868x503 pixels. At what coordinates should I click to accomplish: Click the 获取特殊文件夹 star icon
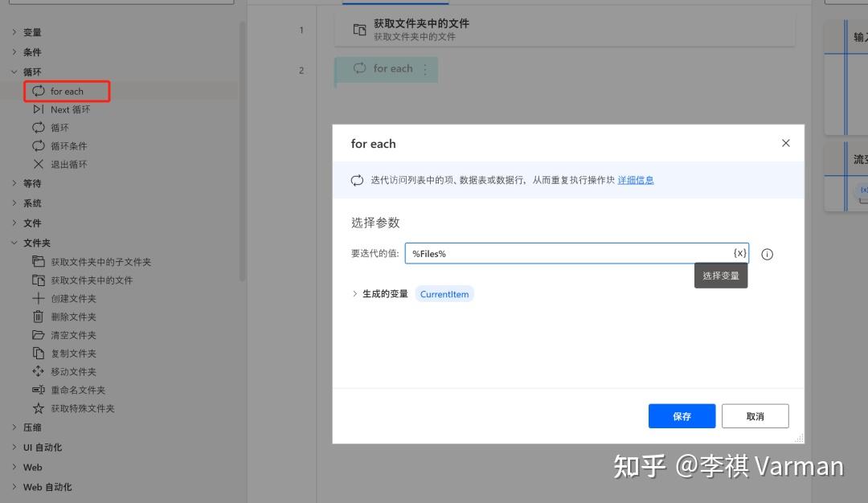tap(38, 408)
